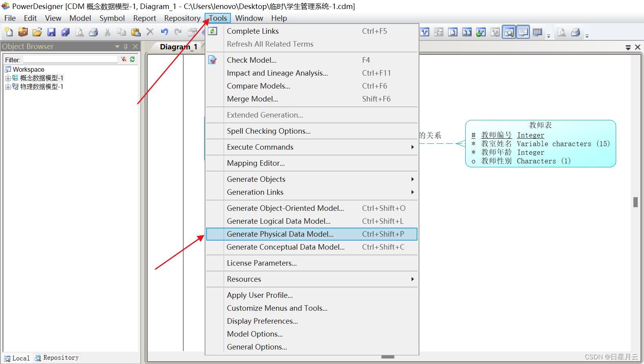644x364 pixels.
Task: Open the Help menu
Action: tap(279, 18)
